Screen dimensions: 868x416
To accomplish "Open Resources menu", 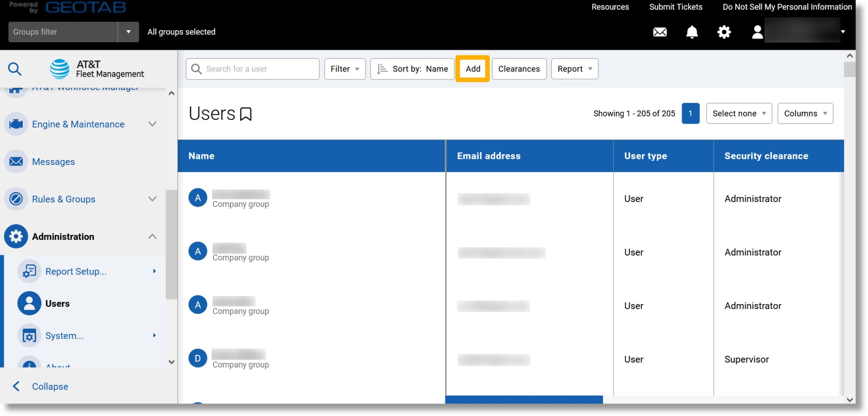I will point(610,7).
